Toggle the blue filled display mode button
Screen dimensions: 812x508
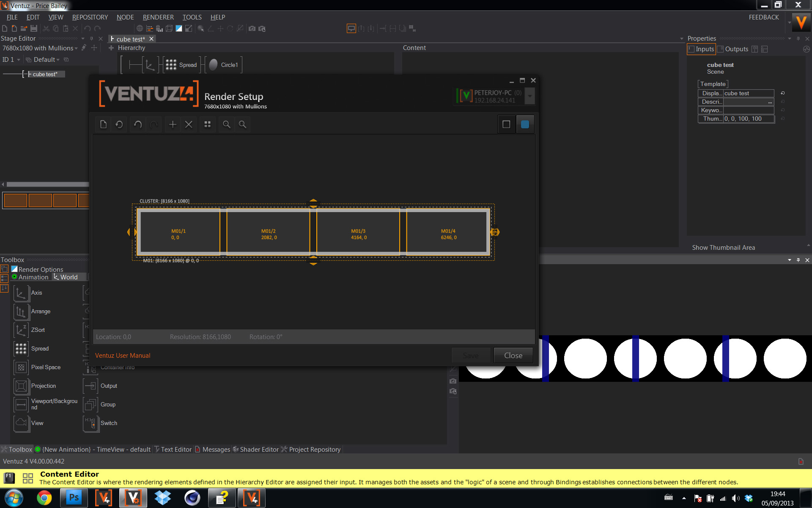pyautogui.click(x=525, y=124)
